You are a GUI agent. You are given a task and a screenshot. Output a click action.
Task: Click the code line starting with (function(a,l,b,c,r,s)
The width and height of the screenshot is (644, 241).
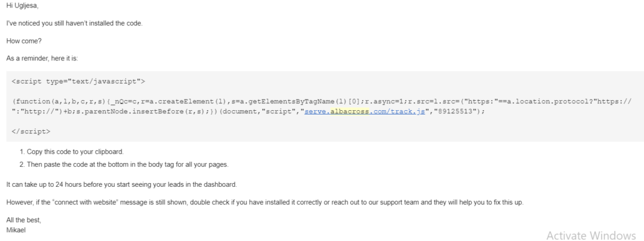click(x=321, y=101)
